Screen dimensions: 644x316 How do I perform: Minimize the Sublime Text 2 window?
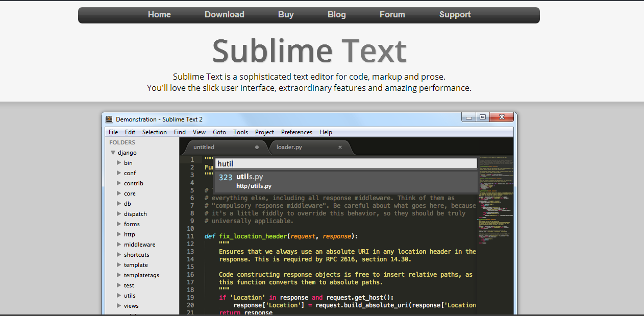[x=468, y=117]
